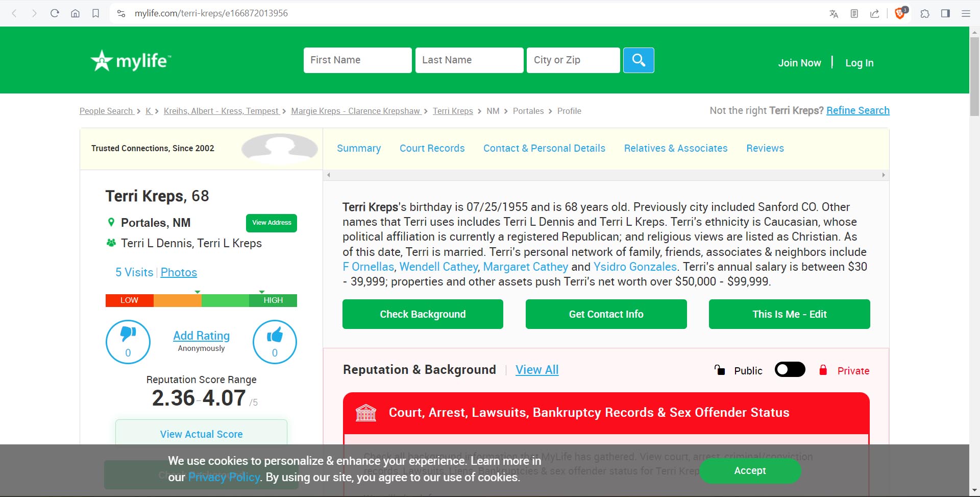Click the browser address bar URL
Screen dimensions: 980x497
coord(211,13)
